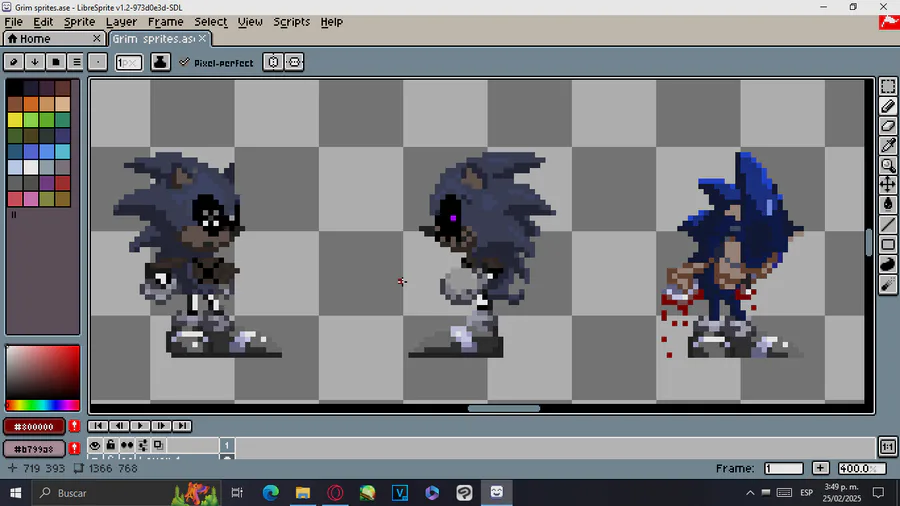Select the Paint Bucket tool
900x506 pixels.
(887, 205)
